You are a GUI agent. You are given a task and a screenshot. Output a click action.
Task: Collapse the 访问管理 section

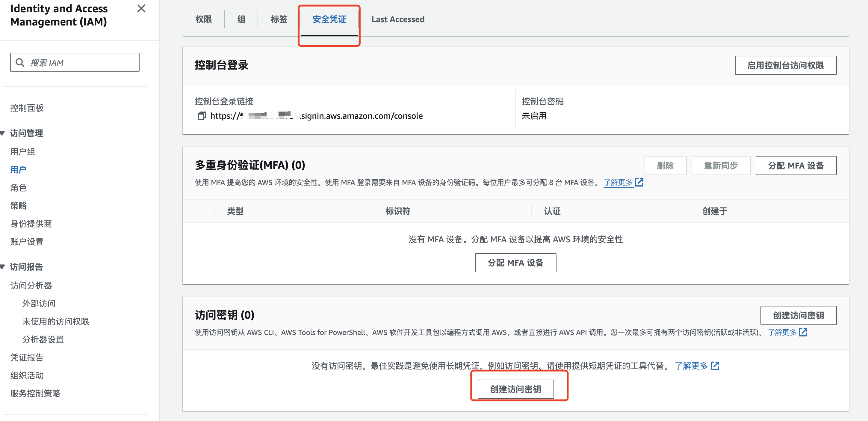pos(3,133)
